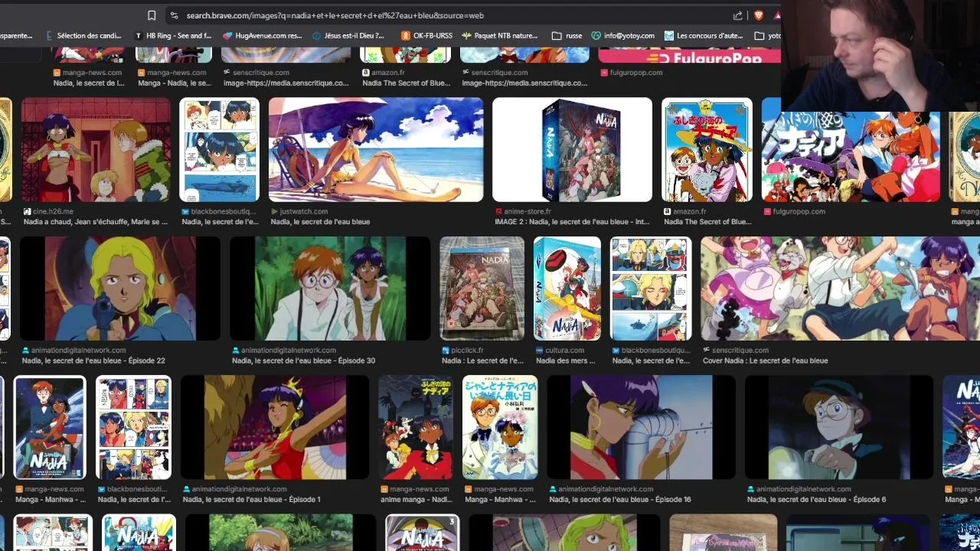Open the 'OK-FB-URSS' bookmark
This screenshot has height=551, width=980.
[426, 35]
